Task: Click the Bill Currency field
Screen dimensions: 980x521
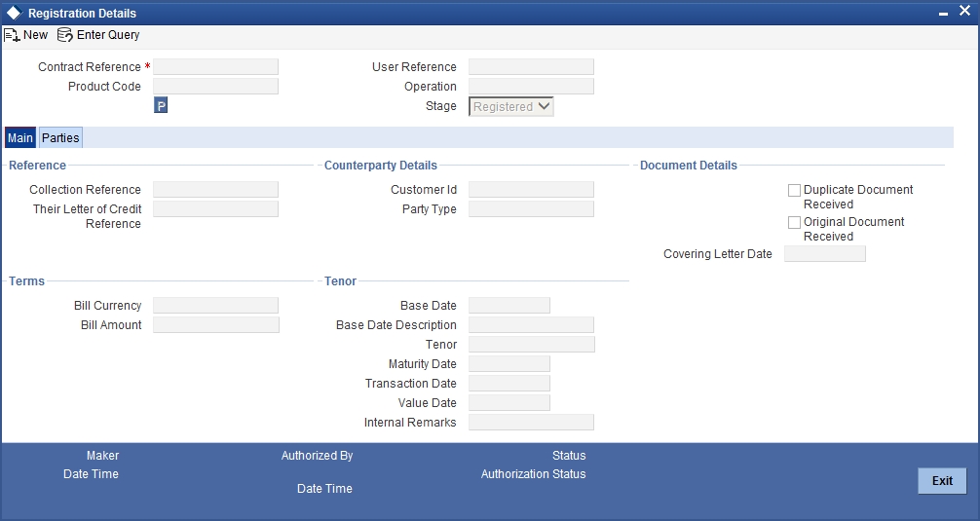Action: coord(215,305)
